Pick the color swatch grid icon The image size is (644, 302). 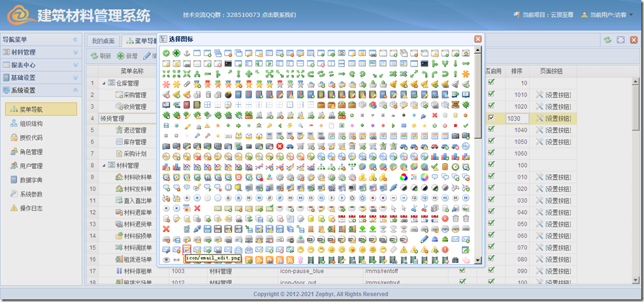[413, 177]
